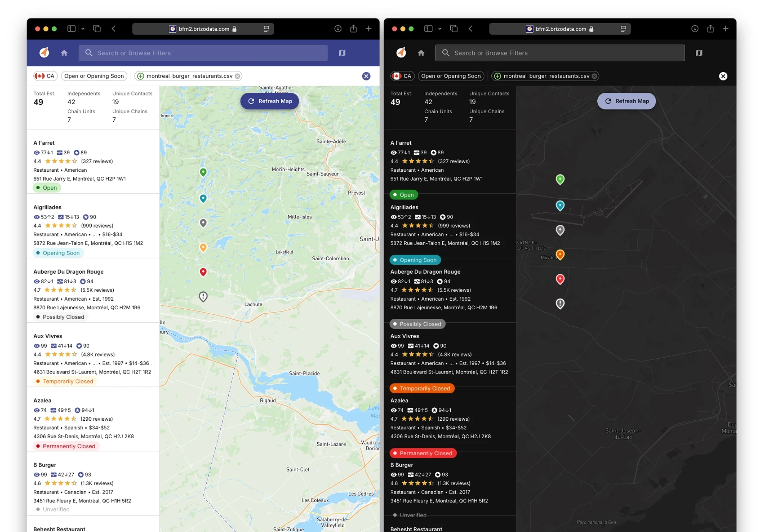
Task: Remove montreal_burger_restaurants.csv filter in light window
Action: pos(237,76)
